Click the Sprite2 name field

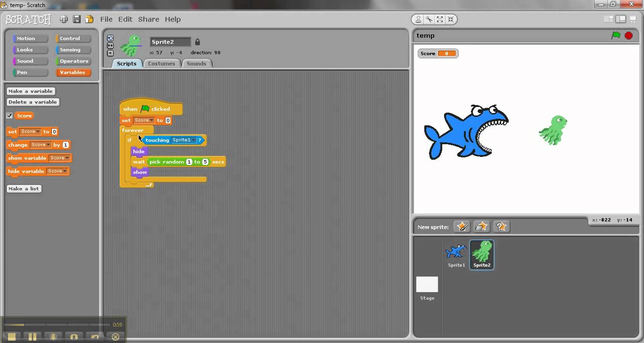171,42
